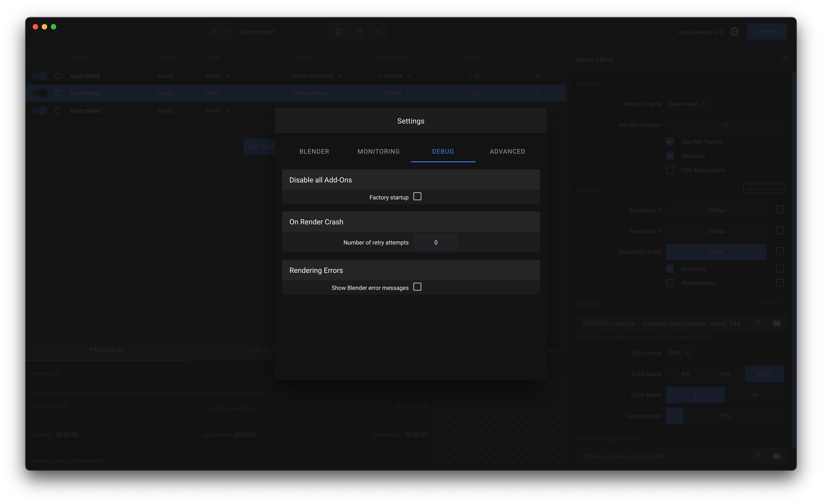Viewport: 822px width, 504px height.
Task: Switch to the Advanced settings tab
Action: [507, 152]
